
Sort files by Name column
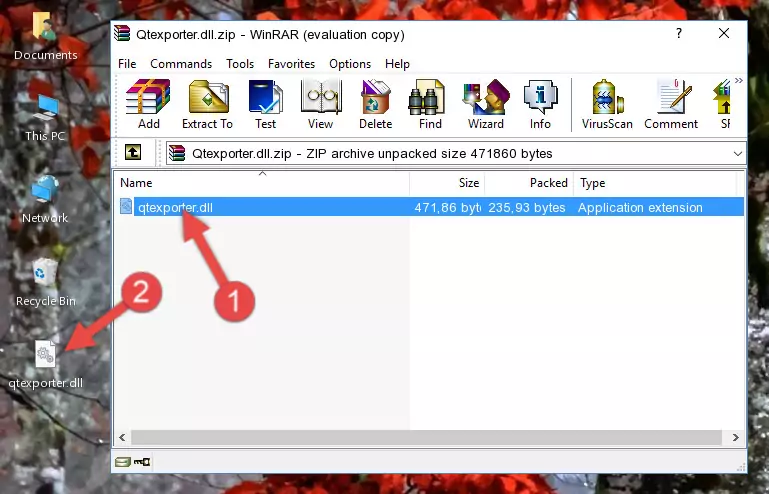[262, 183]
